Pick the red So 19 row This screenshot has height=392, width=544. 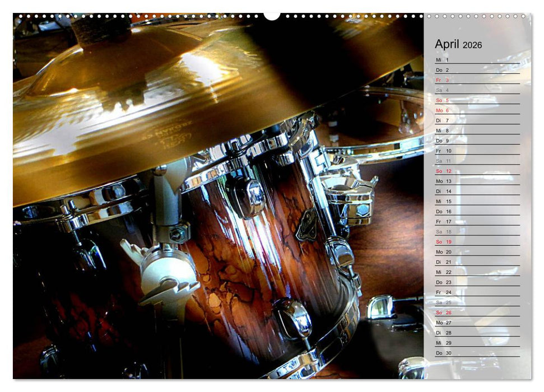(x=443, y=242)
